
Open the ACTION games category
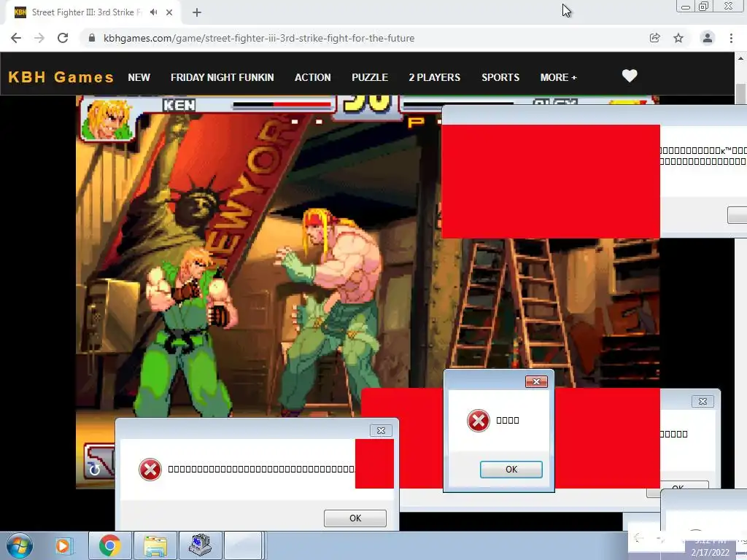point(312,77)
